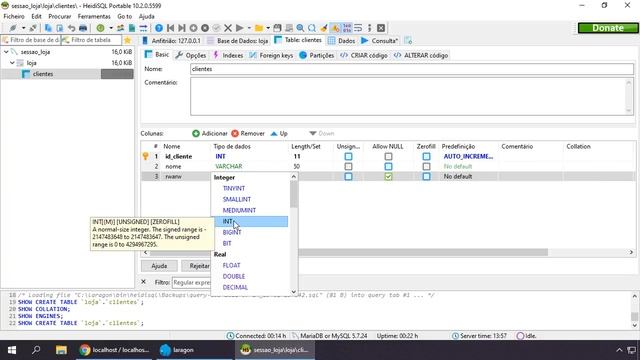Viewport: 640px width, 360px height.
Task: Toggle Zerofill checkbox for third column row
Action: click(427, 176)
